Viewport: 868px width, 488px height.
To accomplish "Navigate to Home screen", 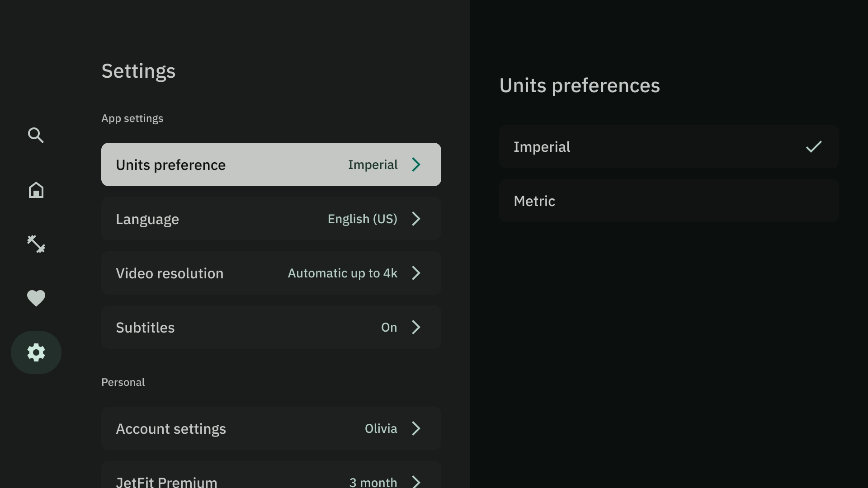I will pyautogui.click(x=36, y=189).
